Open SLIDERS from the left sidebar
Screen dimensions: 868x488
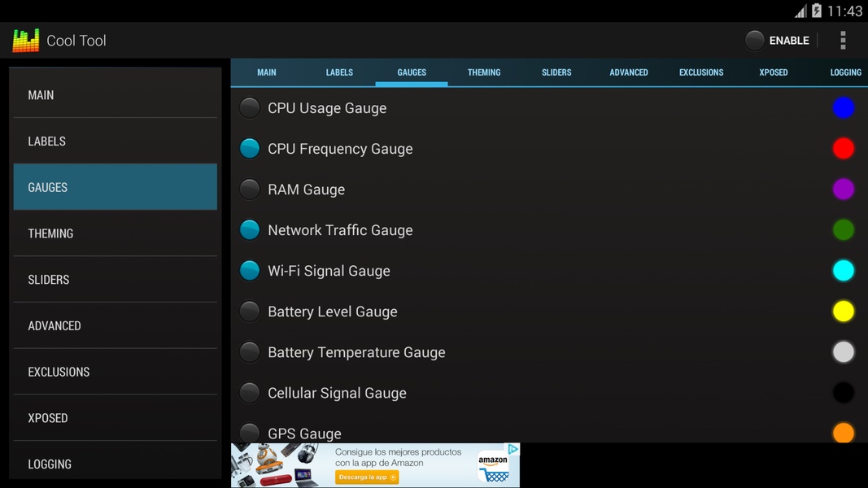click(x=116, y=280)
